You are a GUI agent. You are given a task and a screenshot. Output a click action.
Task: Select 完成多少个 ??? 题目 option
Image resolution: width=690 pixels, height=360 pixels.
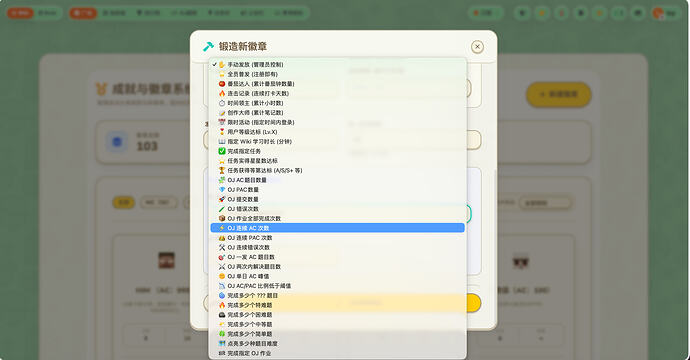(x=338, y=296)
